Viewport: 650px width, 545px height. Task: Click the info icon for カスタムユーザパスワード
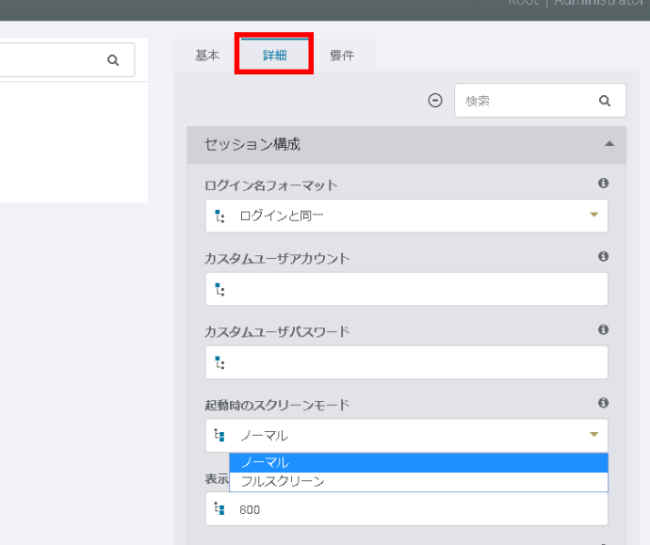(x=603, y=329)
